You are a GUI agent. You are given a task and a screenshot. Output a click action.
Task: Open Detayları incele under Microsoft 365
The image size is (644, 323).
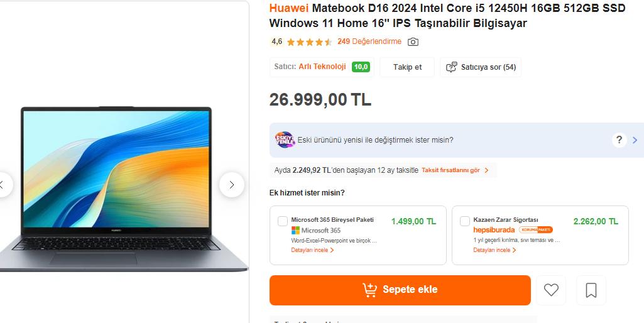(x=312, y=250)
